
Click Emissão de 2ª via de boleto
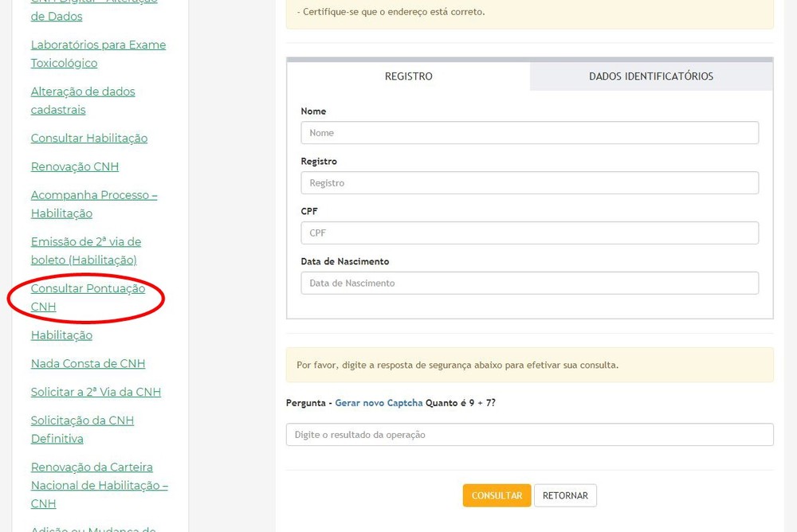coord(85,250)
